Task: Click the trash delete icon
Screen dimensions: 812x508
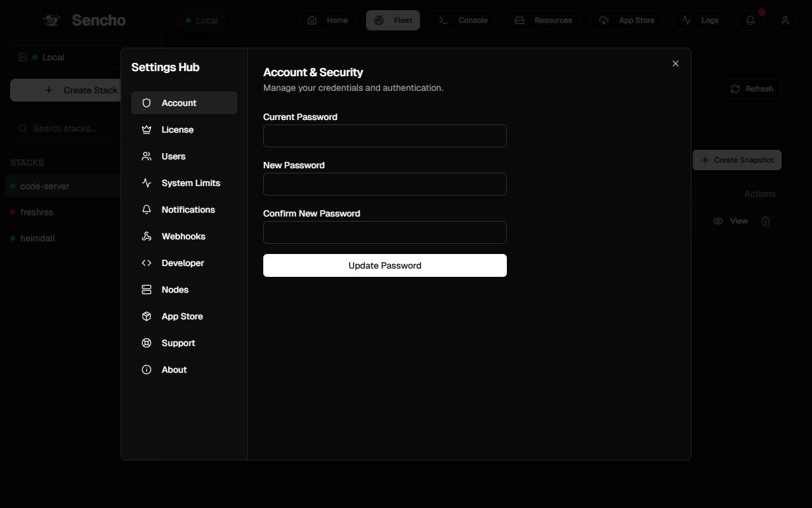Action: (766, 221)
